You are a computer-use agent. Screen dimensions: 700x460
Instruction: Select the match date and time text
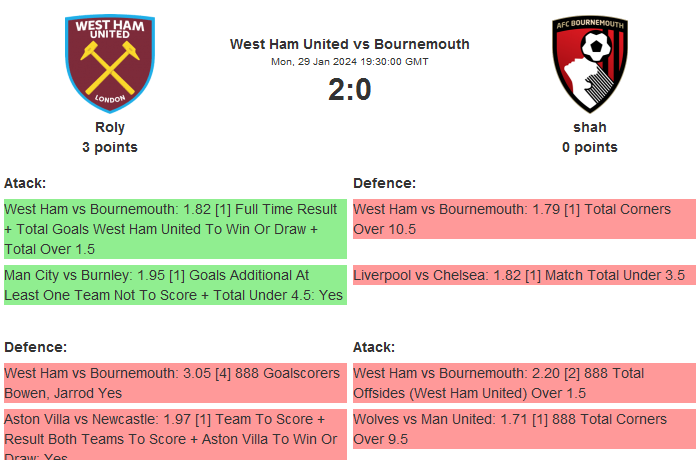tap(349, 62)
